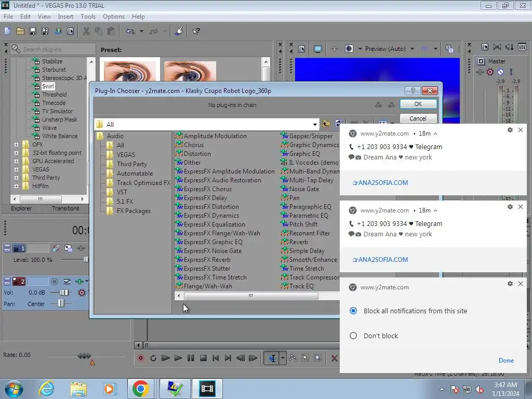Image resolution: width=532 pixels, height=399 pixels.
Task: Click the playback Rate slider
Action: click(84, 356)
